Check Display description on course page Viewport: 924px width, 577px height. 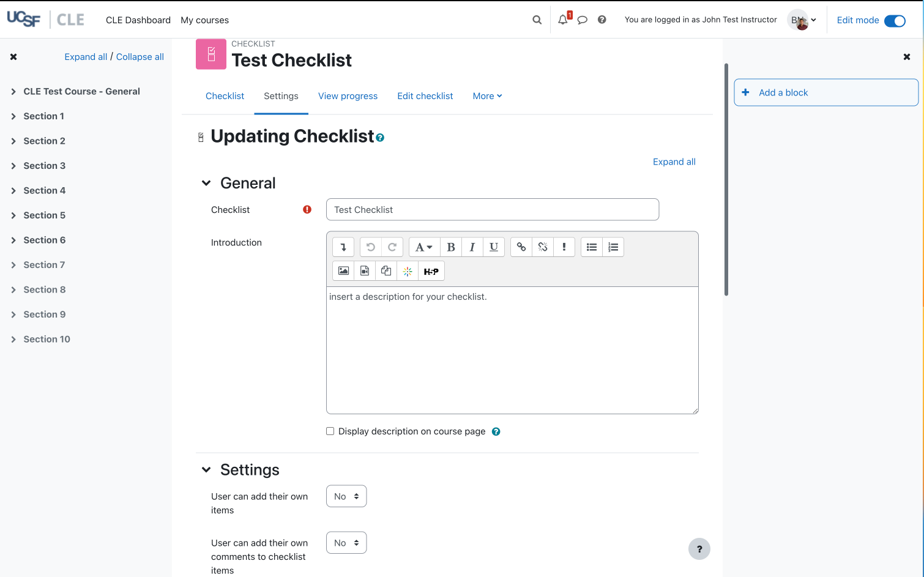pos(330,431)
